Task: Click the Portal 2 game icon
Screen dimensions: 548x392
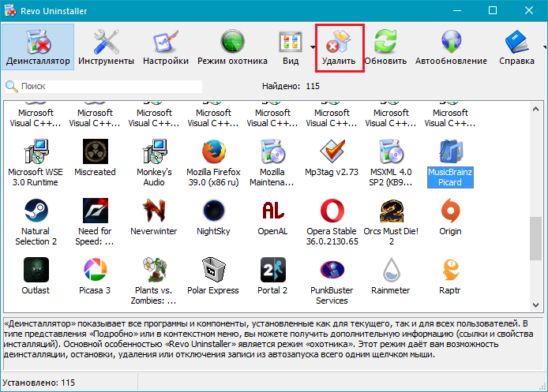Action: (272, 271)
